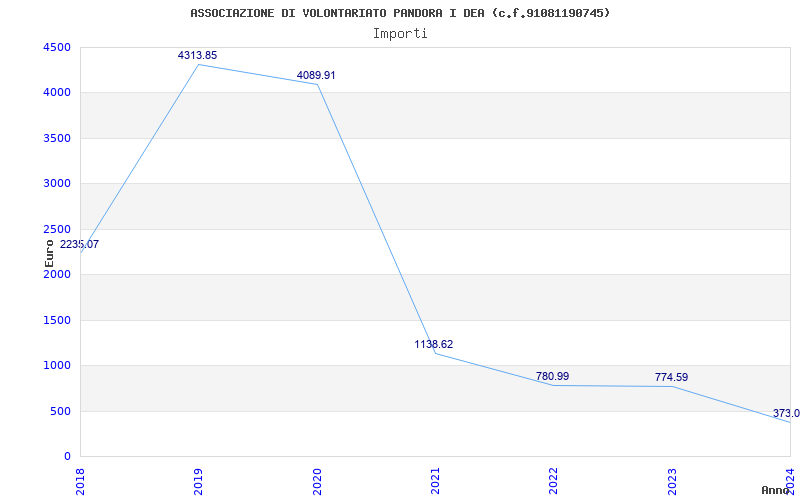
Task: Click the Euro axis title
Action: click(49, 254)
